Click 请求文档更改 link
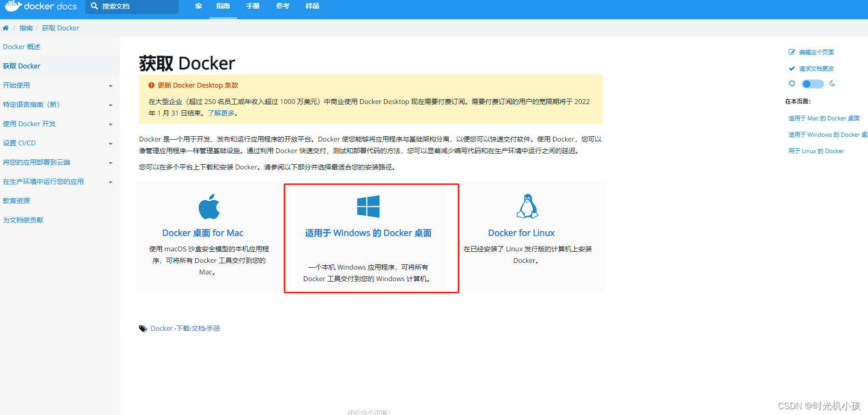Screen dimensions: 868x415 (817, 68)
